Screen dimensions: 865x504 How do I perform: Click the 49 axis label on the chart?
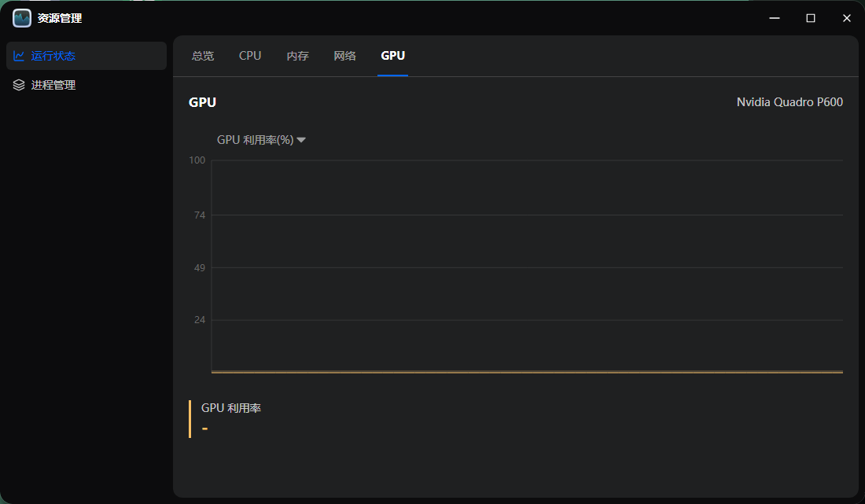(200, 268)
